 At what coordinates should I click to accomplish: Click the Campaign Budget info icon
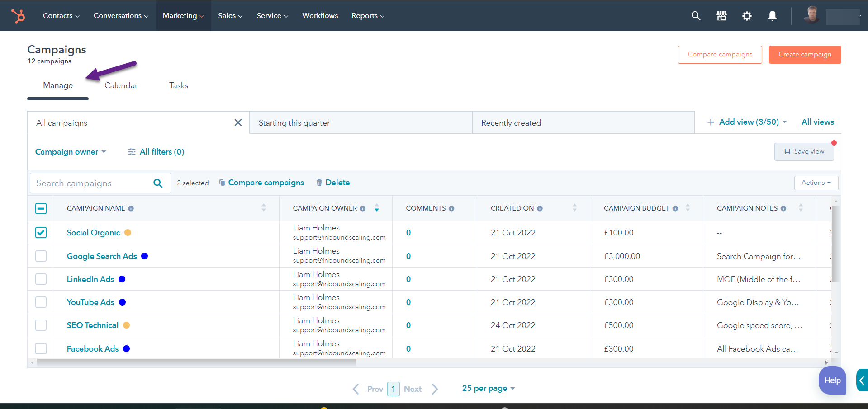click(675, 208)
